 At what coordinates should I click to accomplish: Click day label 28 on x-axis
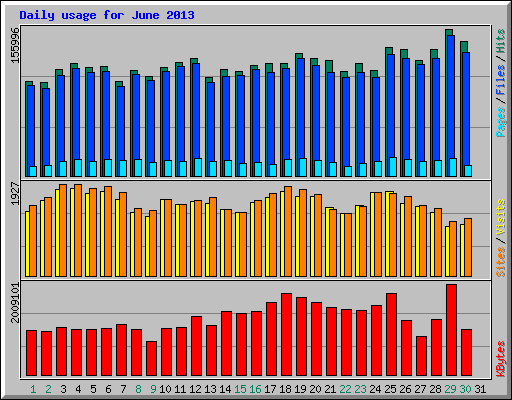pos(435,389)
